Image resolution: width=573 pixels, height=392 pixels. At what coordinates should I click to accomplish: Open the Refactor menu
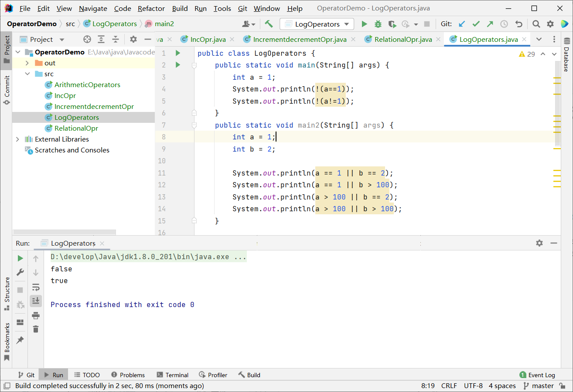(x=151, y=9)
